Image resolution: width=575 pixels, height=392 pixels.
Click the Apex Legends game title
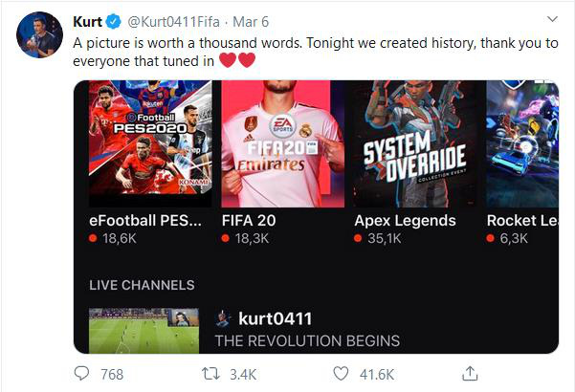405,220
